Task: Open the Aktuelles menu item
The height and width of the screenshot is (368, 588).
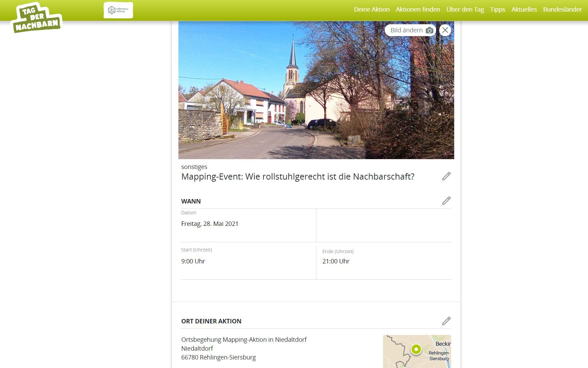Action: (524, 10)
